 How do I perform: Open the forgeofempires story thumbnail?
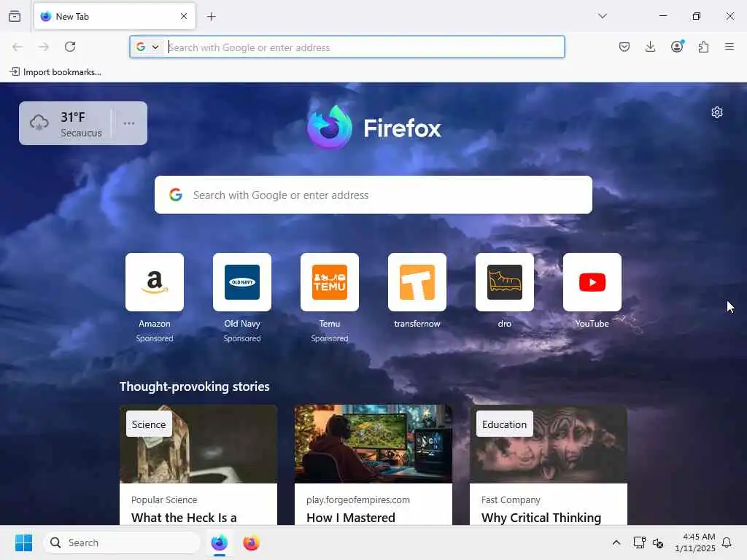(x=373, y=444)
